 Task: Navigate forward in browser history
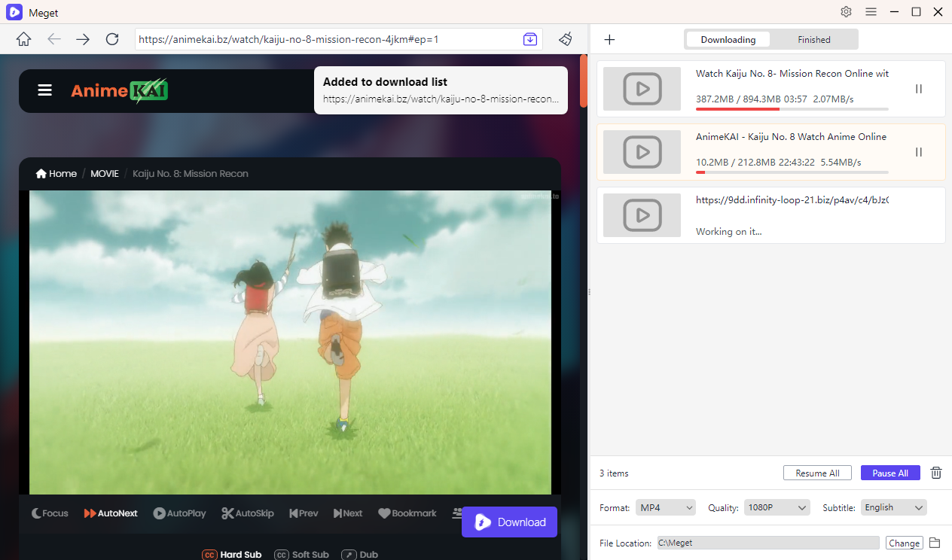click(83, 39)
